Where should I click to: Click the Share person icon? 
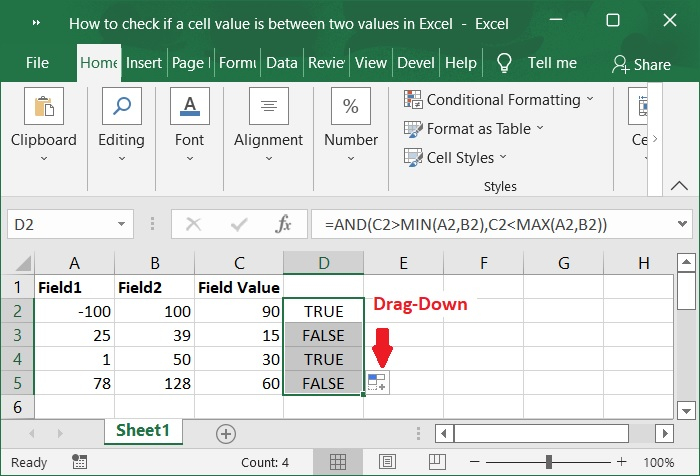click(621, 64)
